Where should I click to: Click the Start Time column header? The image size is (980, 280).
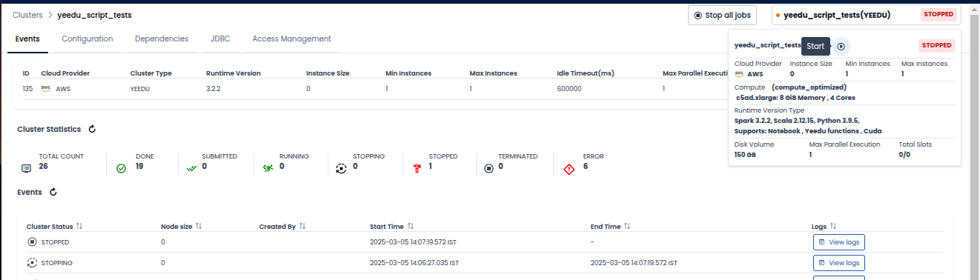click(x=387, y=226)
